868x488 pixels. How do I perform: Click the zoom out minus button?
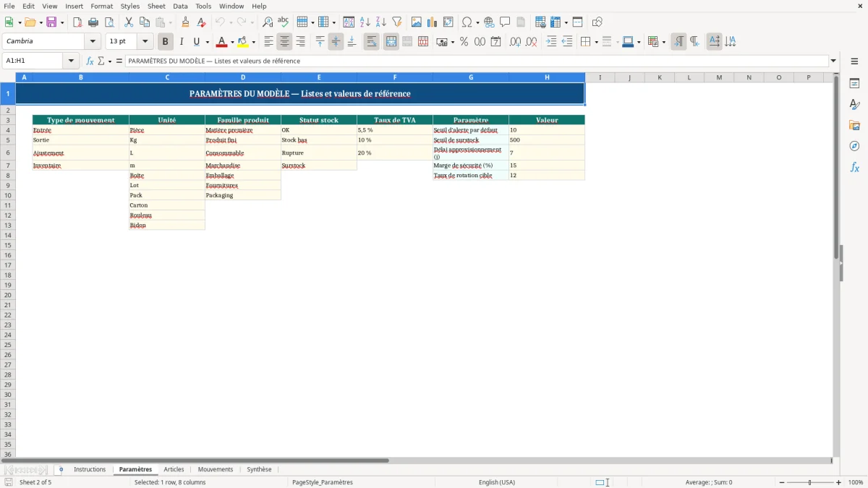(782, 482)
